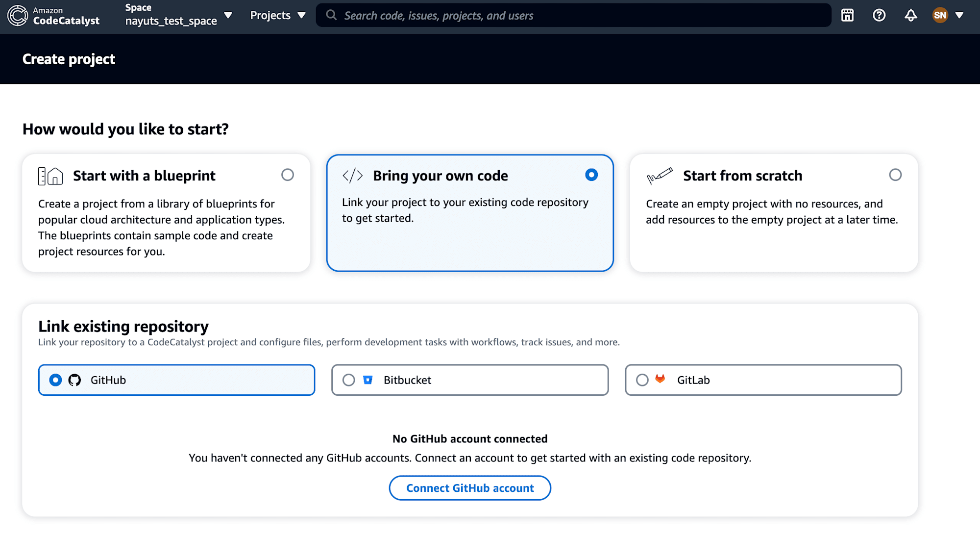Choose the GitLab radio option
The image size is (980, 536).
[642, 380]
